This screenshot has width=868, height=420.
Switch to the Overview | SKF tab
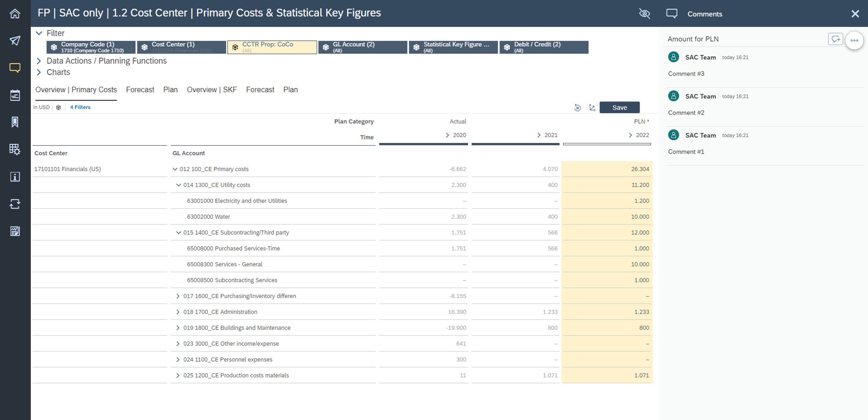[x=212, y=89]
